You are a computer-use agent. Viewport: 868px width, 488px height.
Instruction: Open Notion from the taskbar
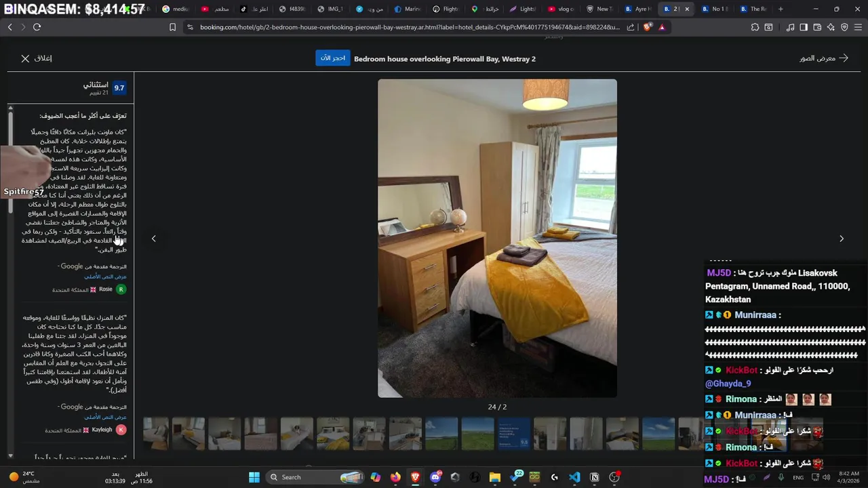tap(595, 477)
